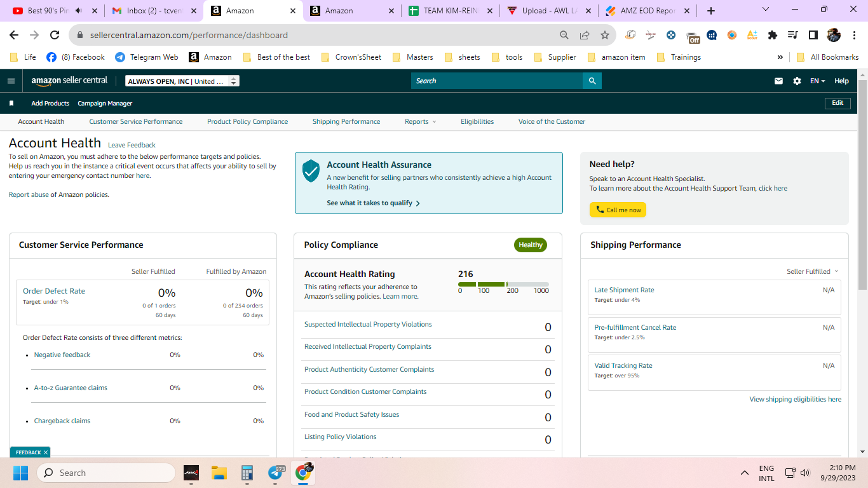Screen dimensions: 868x488
Task: Click the Seller Central search field
Action: click(x=497, y=81)
